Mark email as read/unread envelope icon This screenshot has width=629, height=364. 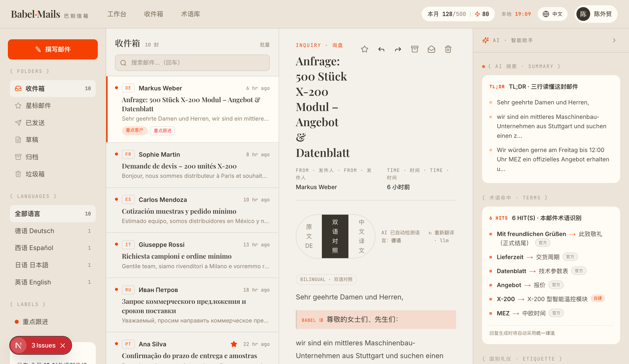click(431, 49)
